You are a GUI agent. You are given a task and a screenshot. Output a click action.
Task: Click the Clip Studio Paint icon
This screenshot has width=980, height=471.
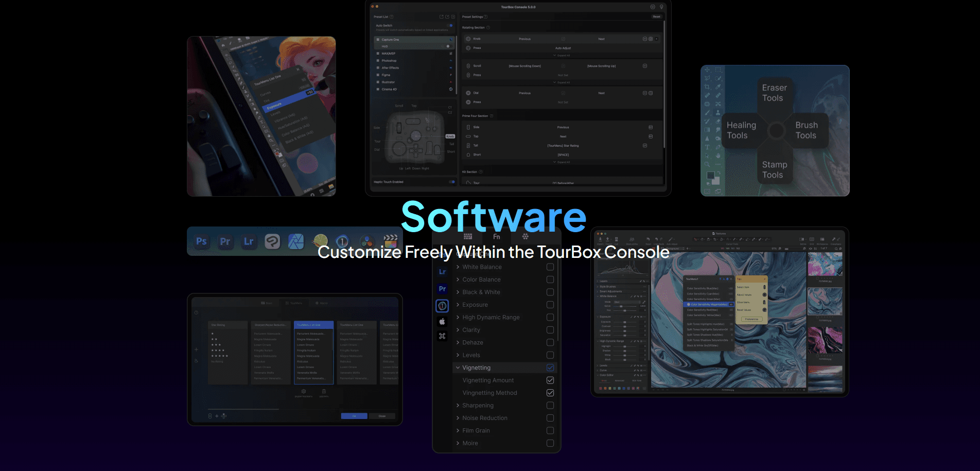pos(272,241)
